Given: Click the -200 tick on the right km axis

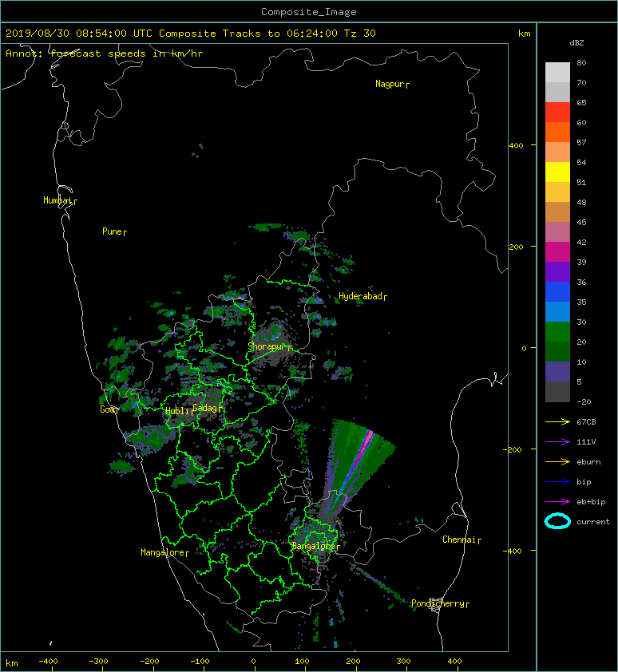Looking at the screenshot, I should tap(513, 449).
